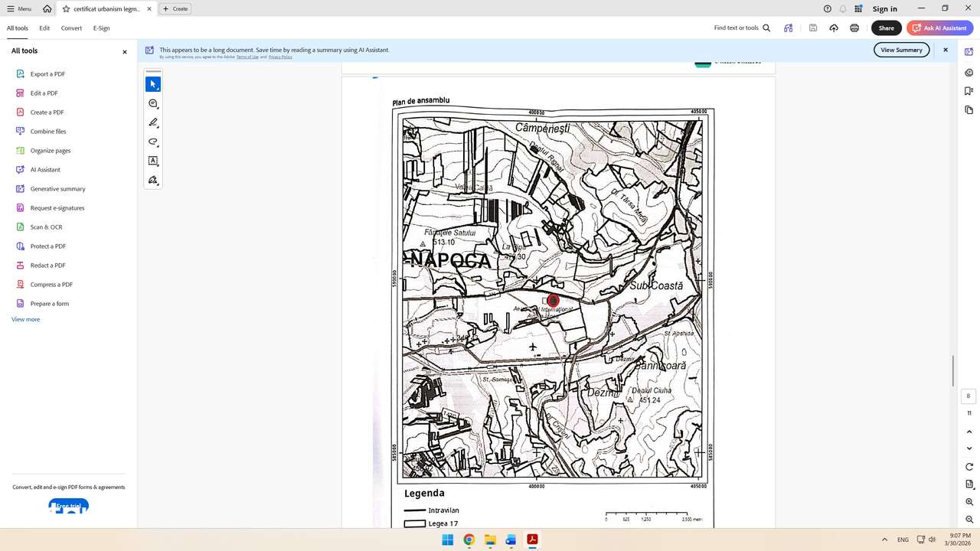Open the E-Sign menu
The width and height of the screenshot is (980, 551).
click(101, 28)
